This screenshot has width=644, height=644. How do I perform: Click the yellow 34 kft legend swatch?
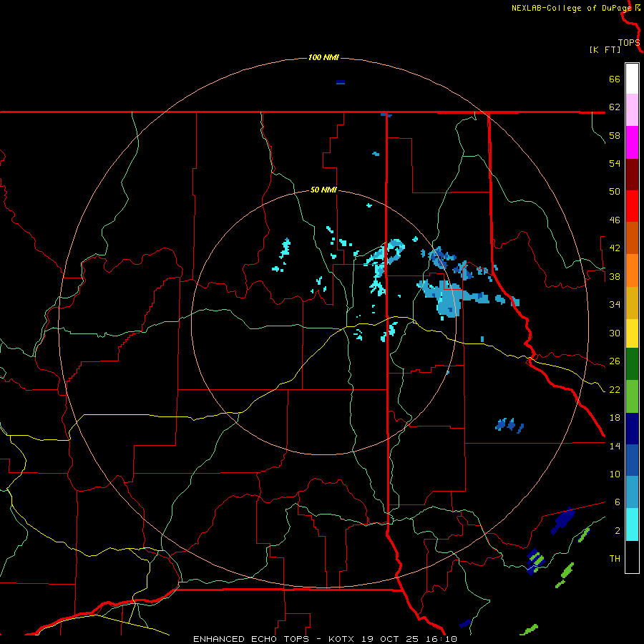coord(632,333)
